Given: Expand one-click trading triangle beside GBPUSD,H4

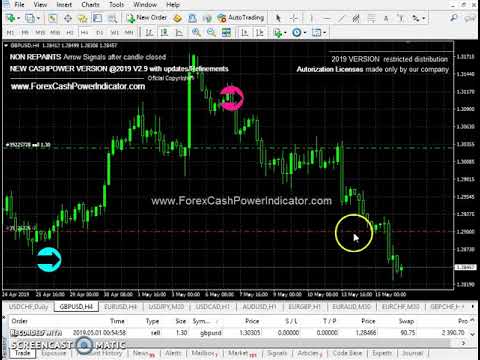Looking at the screenshot, I should (x=6, y=45).
